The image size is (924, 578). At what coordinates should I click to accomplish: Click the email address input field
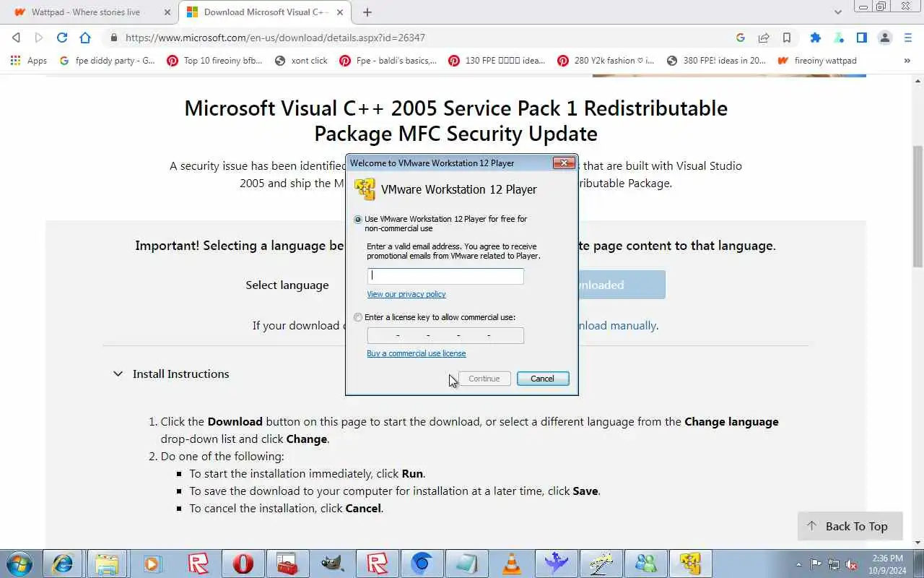(x=445, y=275)
